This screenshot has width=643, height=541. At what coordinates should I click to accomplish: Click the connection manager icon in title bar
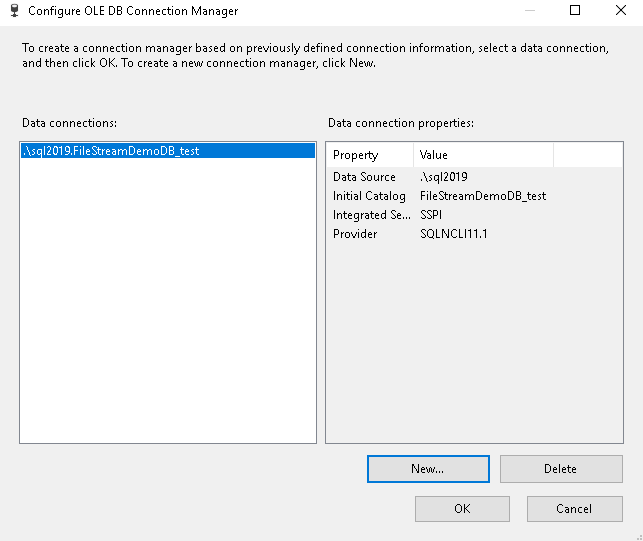[x=13, y=11]
